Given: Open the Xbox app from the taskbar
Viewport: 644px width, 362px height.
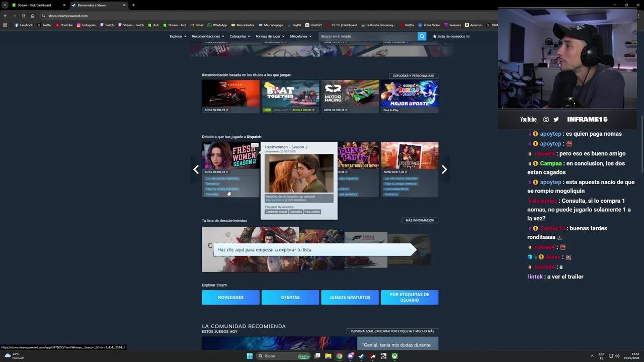Looking at the screenshot, I should [395, 356].
